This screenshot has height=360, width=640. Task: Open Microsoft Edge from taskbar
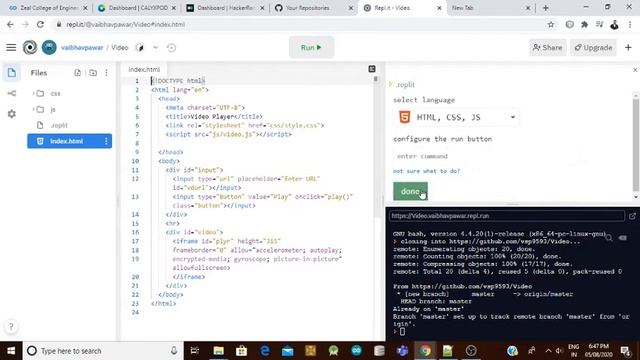[x=265, y=351]
